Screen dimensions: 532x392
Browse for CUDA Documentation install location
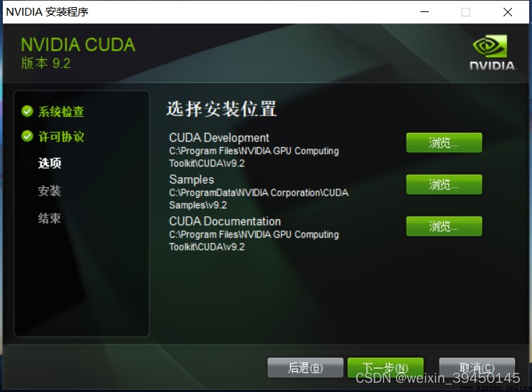point(444,226)
